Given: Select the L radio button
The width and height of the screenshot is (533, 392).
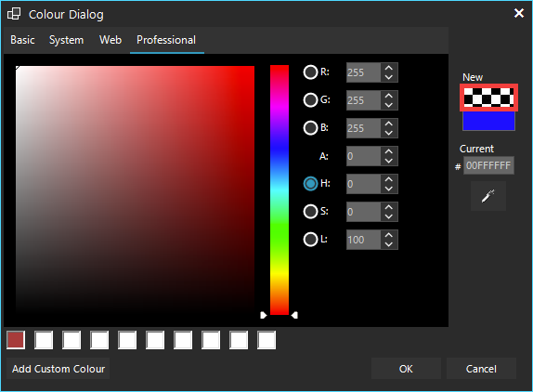Looking at the screenshot, I should [x=310, y=240].
